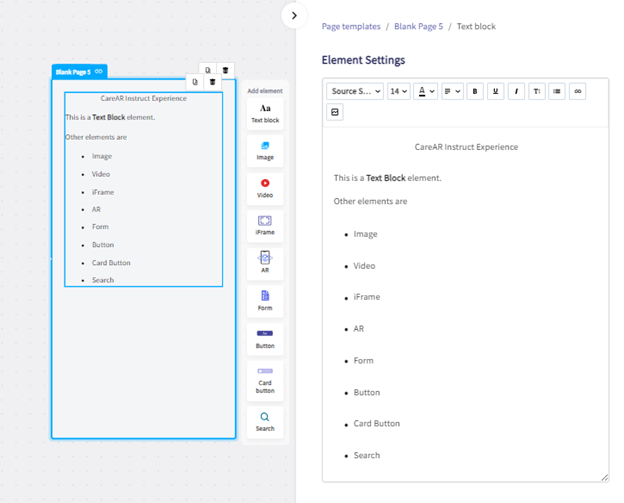Add a Card button element
This screenshot has height=503, width=624.
point(265,380)
